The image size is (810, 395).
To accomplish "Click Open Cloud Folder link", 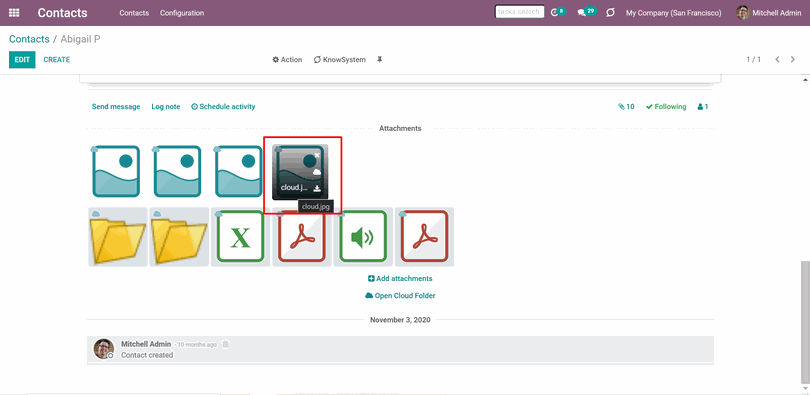I will [400, 296].
